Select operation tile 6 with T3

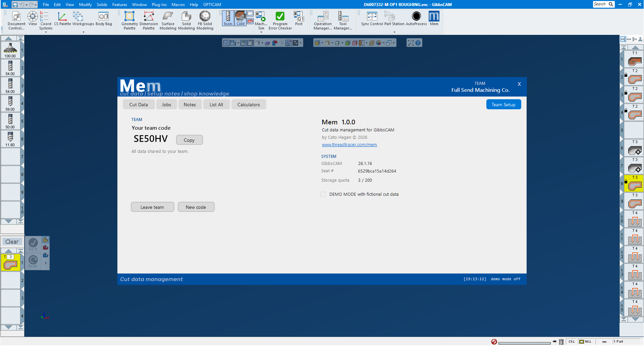(634, 148)
